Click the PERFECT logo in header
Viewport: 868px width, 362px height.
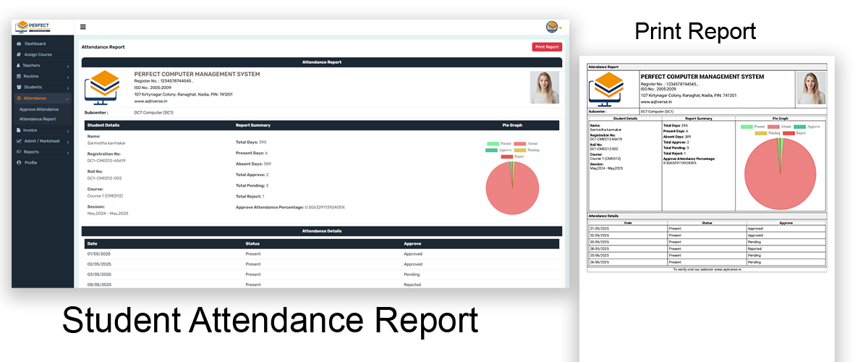tap(33, 27)
